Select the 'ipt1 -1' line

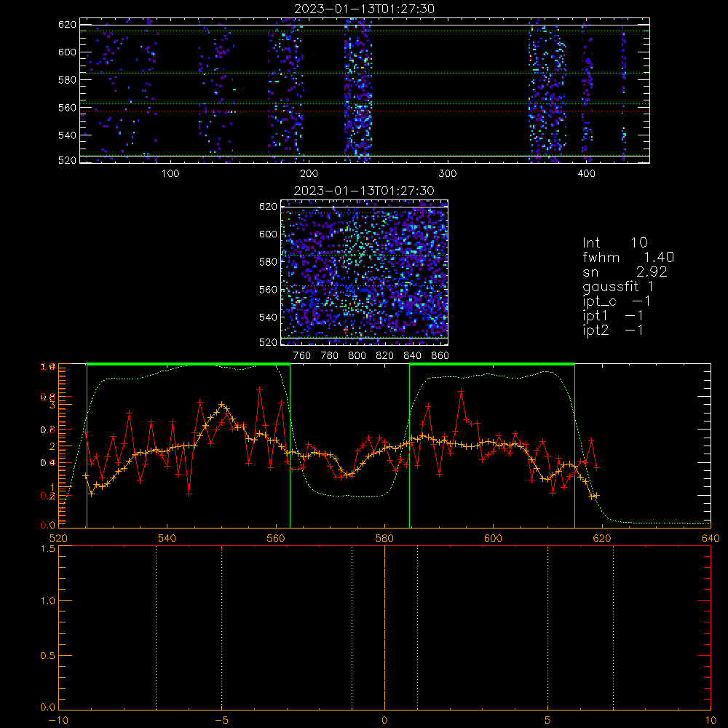point(613,316)
